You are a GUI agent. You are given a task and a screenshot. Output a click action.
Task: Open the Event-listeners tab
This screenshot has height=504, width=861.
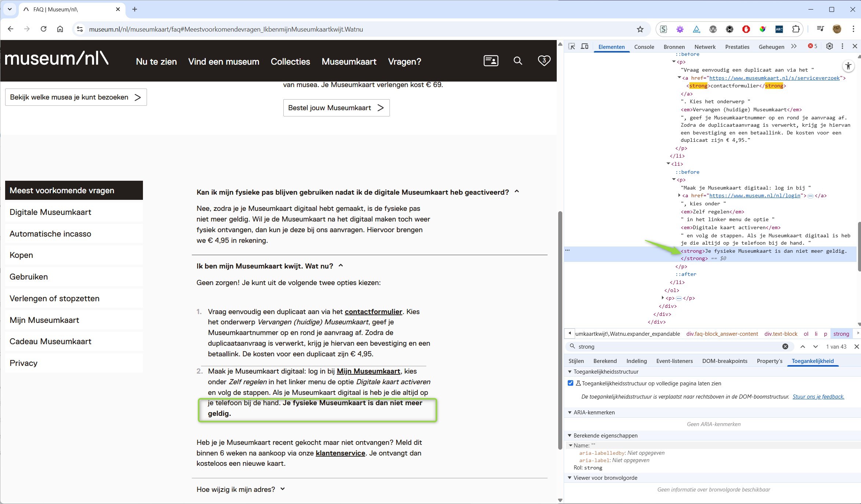coord(674,361)
